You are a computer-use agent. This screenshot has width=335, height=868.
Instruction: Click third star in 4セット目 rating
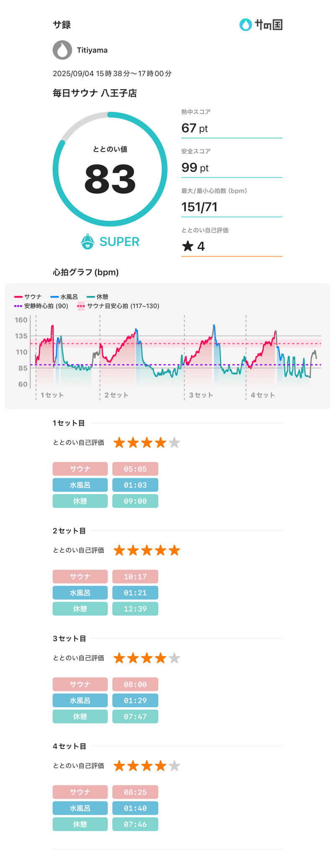[147, 766]
